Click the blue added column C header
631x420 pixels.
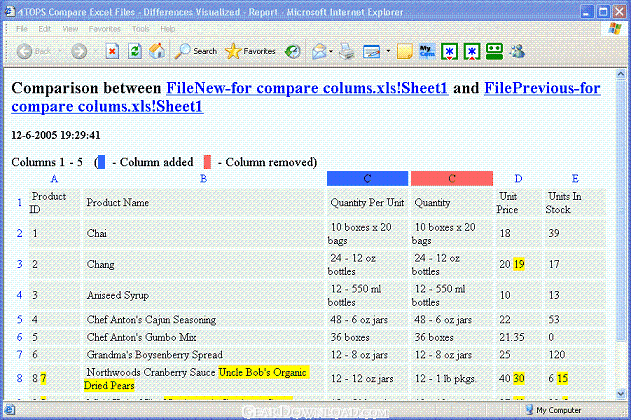tap(367, 179)
